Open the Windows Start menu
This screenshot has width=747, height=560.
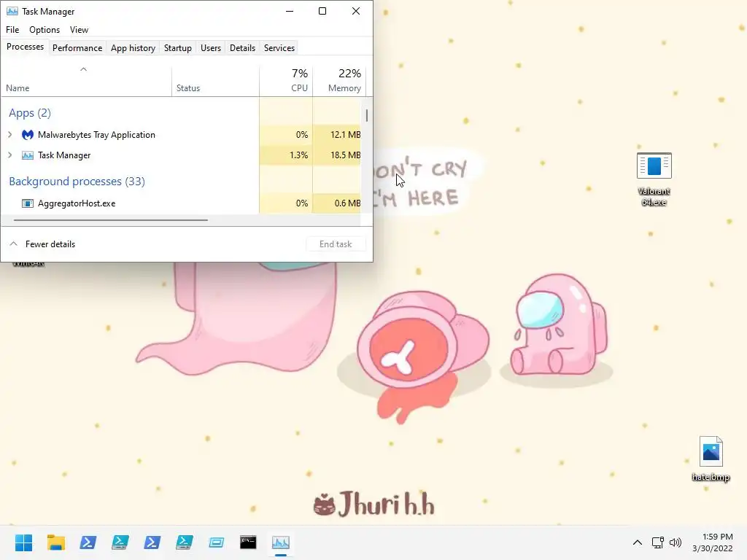[x=24, y=542]
